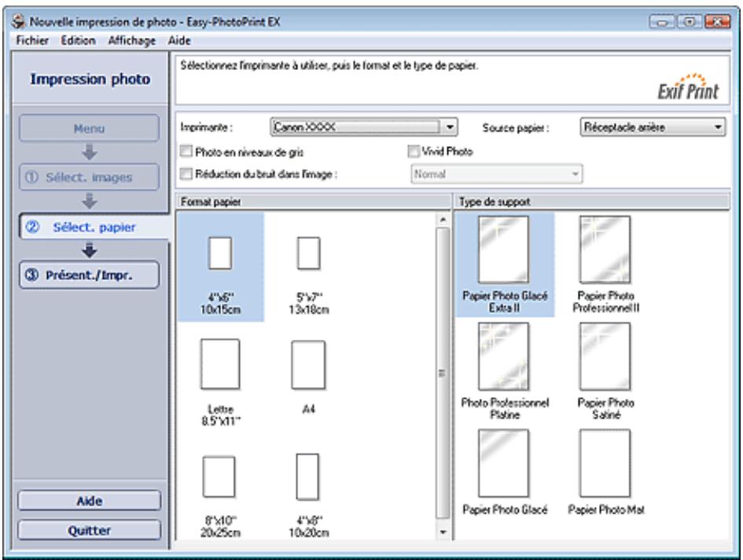This screenshot has height=560, width=743.
Task: Maximize the Easy-PhotoPrint EX window
Action: click(x=690, y=22)
